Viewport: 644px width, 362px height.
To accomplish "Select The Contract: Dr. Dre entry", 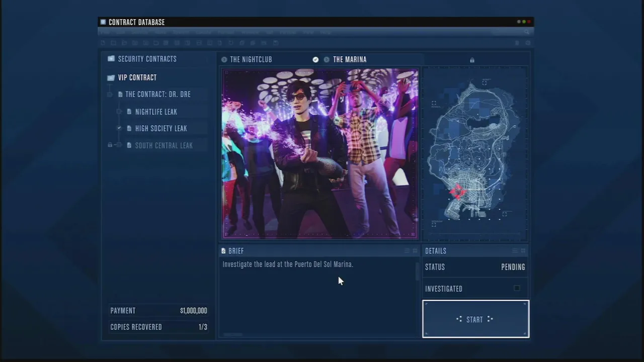I will [157, 94].
